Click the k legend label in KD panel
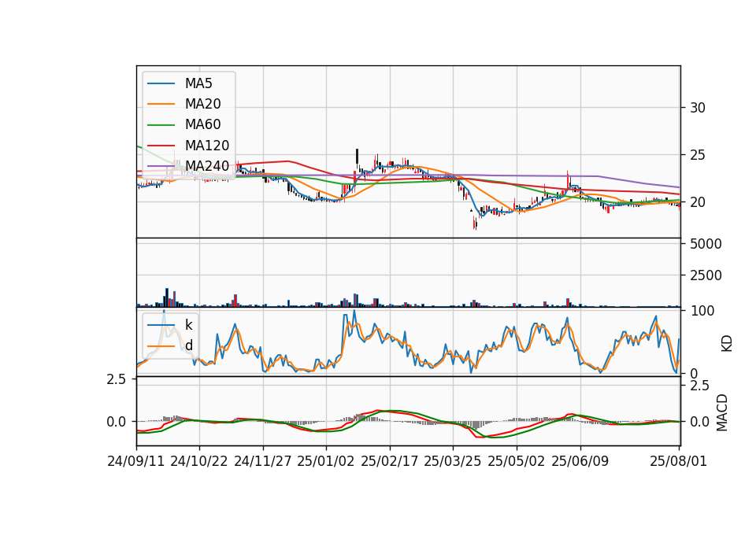756x543 pixels. (x=188, y=325)
